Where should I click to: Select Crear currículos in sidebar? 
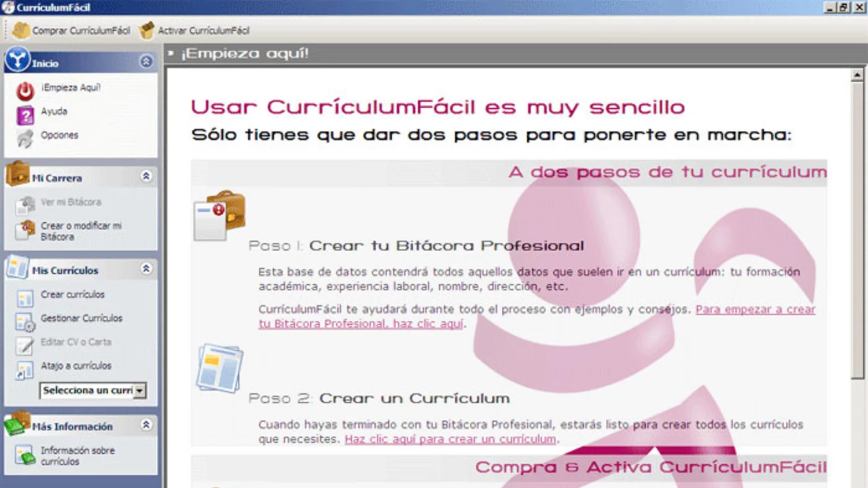[73, 294]
